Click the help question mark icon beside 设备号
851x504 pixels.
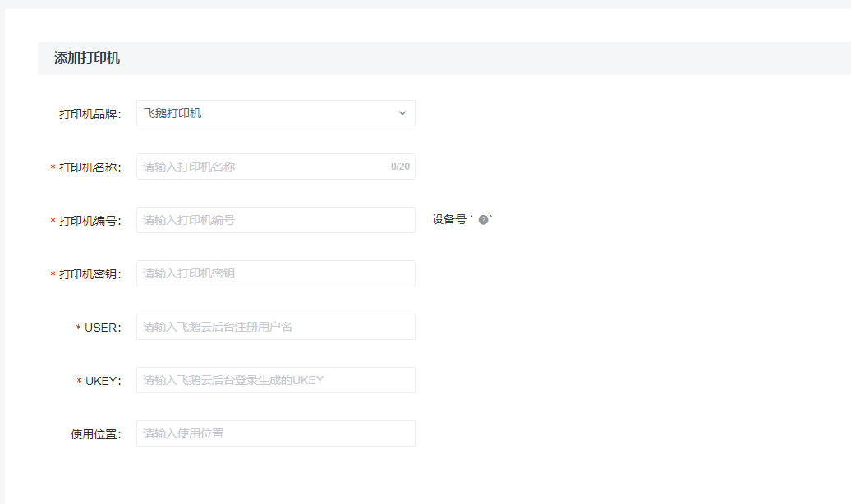(483, 220)
